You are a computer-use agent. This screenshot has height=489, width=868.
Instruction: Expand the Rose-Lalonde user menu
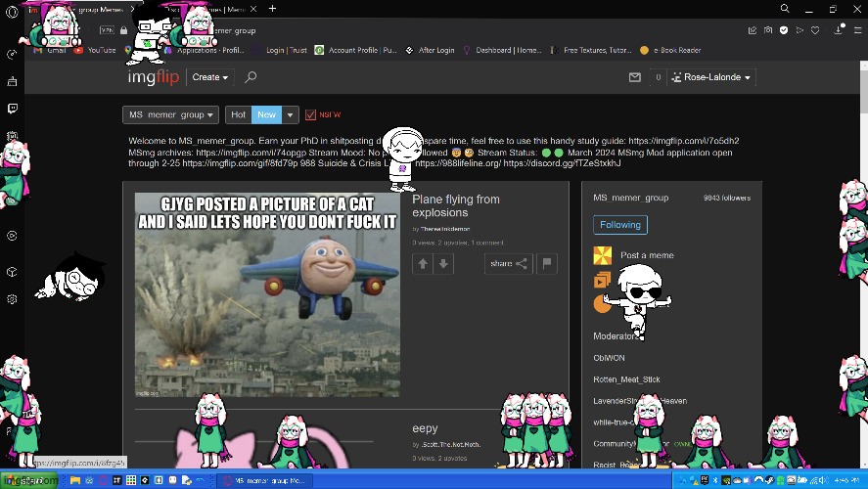click(x=710, y=77)
